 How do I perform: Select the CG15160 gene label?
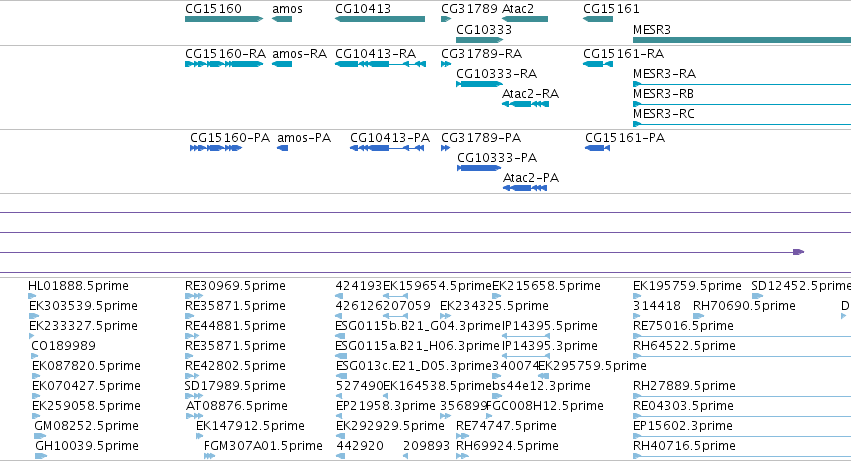pyautogui.click(x=213, y=9)
